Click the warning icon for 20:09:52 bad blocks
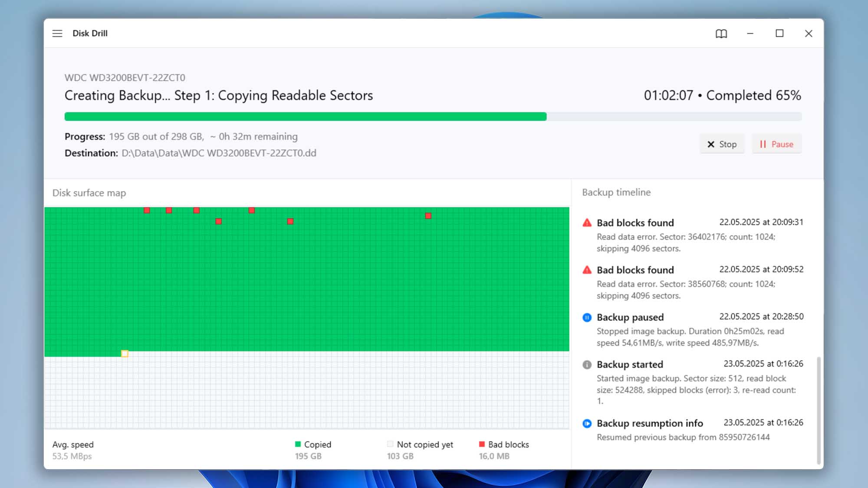Image resolution: width=868 pixels, height=488 pixels. click(587, 270)
